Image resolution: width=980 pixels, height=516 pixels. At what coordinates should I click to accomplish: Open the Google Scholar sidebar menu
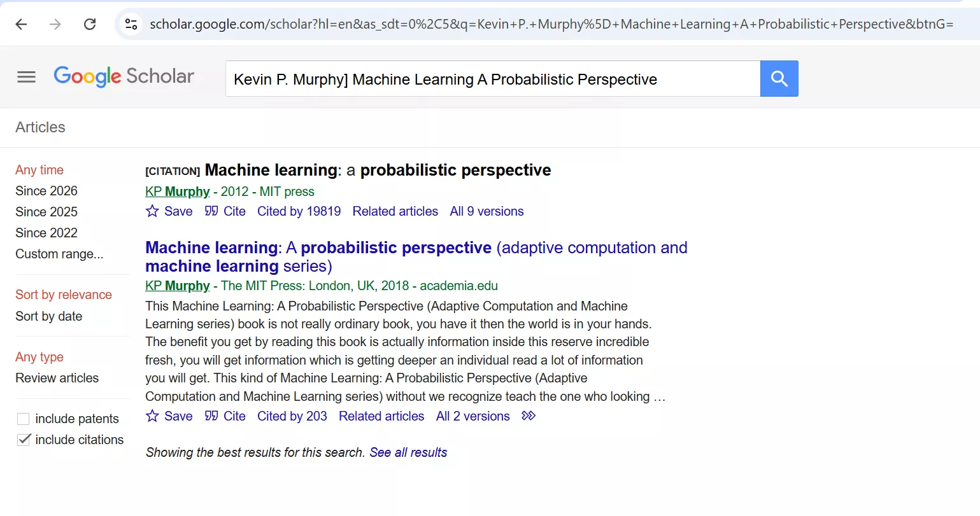tap(25, 76)
